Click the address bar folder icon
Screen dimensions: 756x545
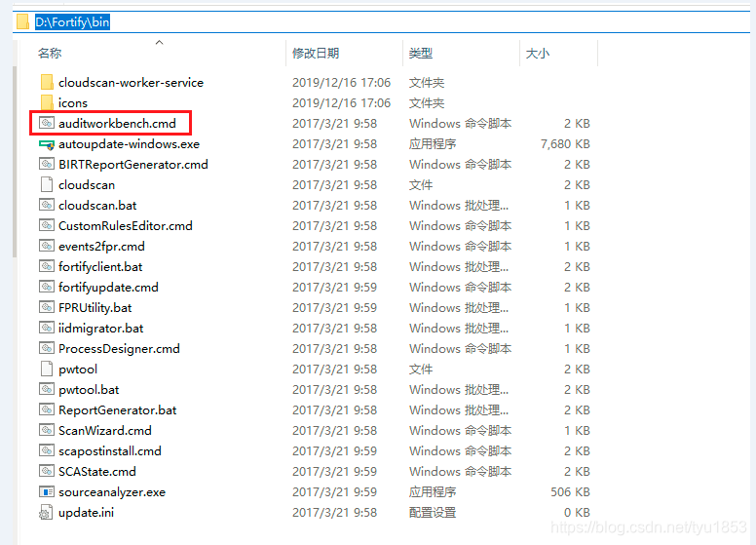[x=22, y=21]
